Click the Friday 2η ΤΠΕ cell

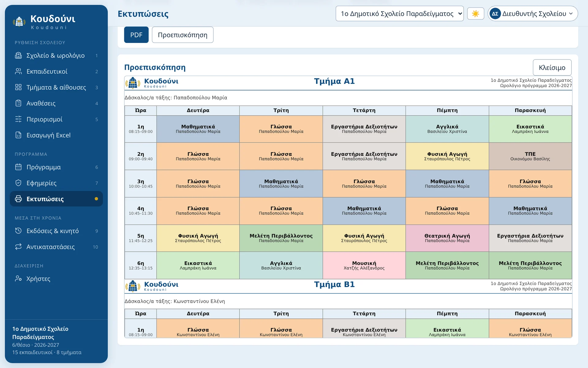coord(530,156)
